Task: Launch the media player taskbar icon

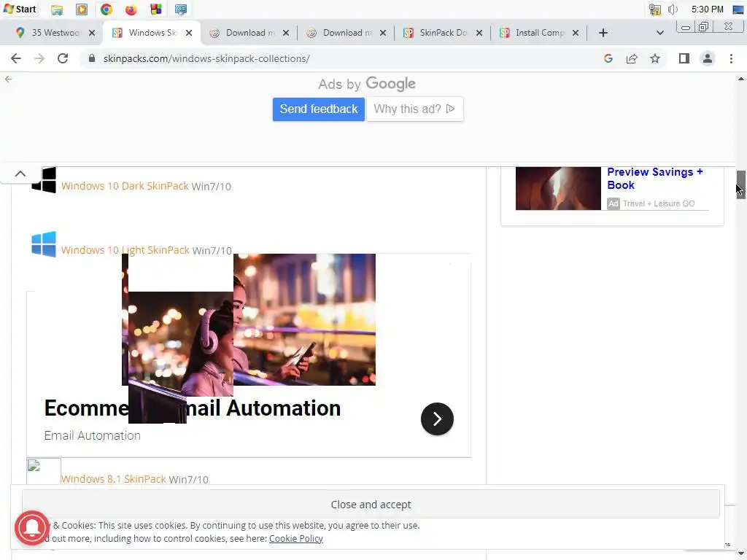Action: coord(82,9)
